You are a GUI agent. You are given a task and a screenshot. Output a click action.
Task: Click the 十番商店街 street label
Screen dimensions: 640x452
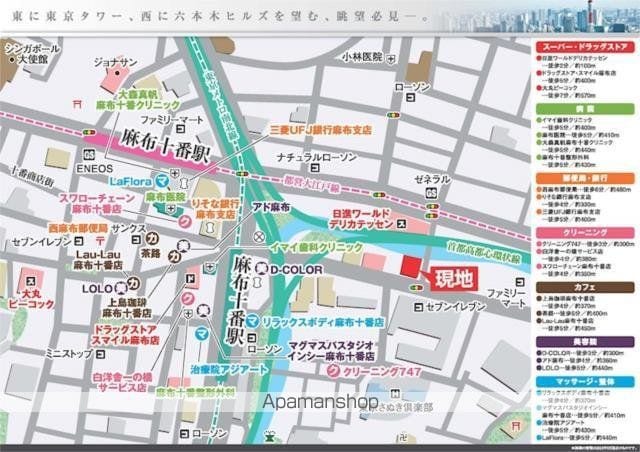click(x=32, y=176)
